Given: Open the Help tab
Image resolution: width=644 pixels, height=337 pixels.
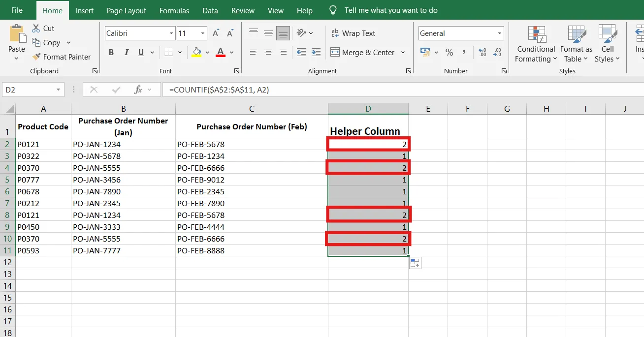Looking at the screenshot, I should coord(305,10).
